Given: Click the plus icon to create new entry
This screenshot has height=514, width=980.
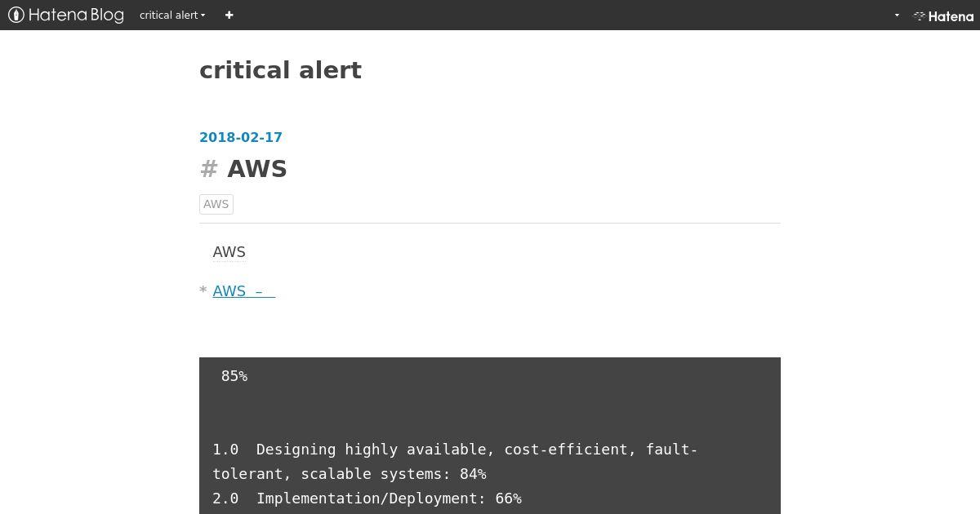Looking at the screenshot, I should pyautogui.click(x=229, y=15).
